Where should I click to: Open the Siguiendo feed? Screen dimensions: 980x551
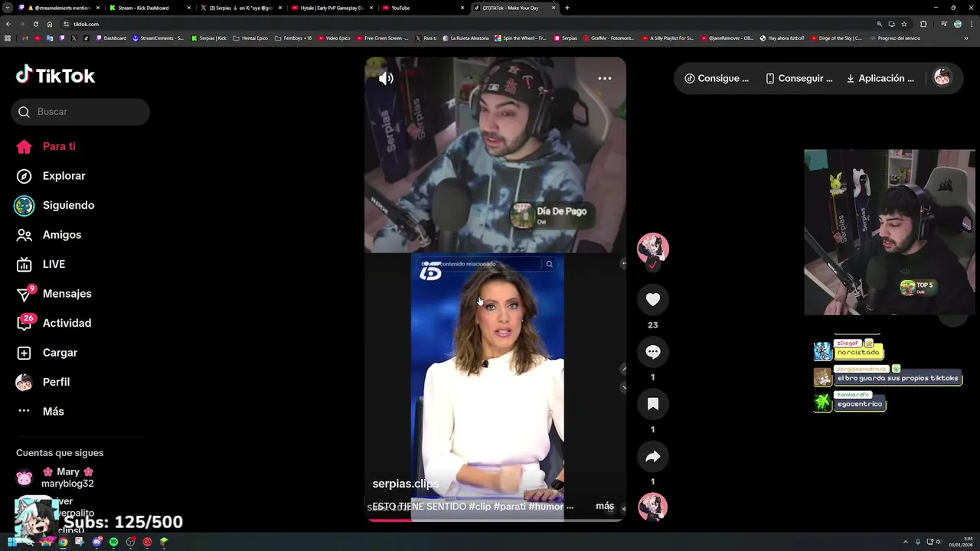(54, 205)
